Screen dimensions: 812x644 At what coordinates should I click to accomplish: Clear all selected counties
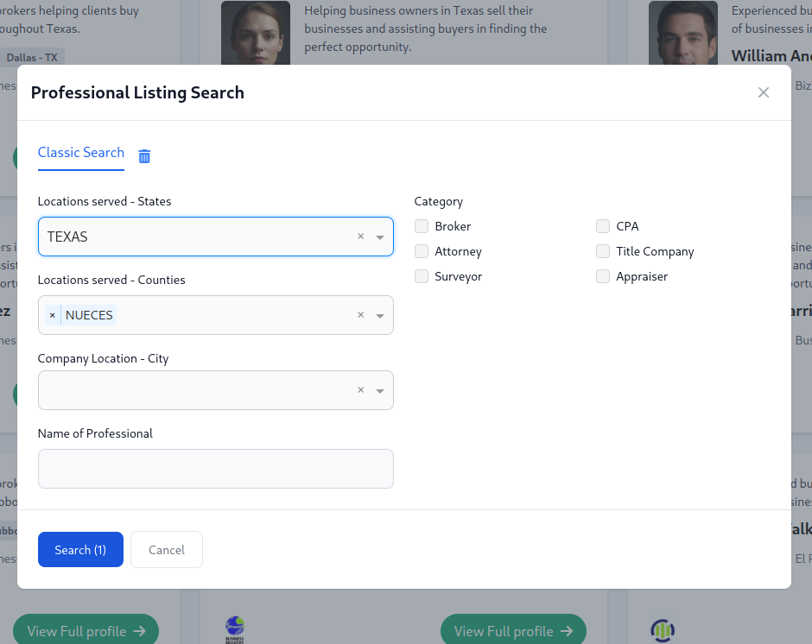[x=360, y=316]
